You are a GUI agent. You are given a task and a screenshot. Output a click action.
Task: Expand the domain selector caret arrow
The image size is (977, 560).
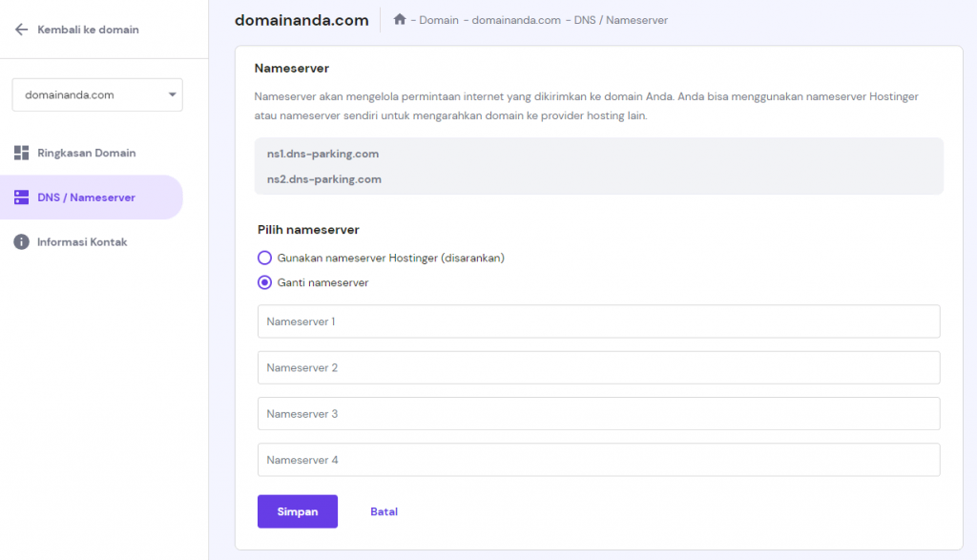click(172, 95)
